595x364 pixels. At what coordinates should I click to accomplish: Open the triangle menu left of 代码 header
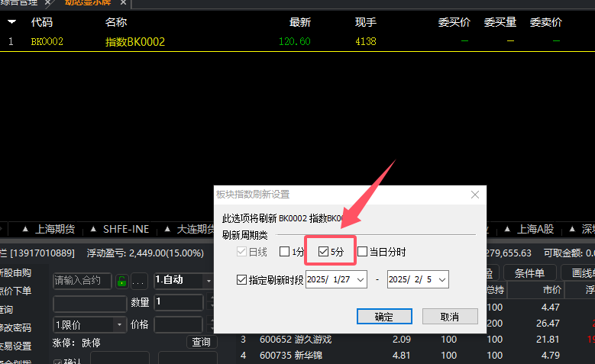[11, 21]
